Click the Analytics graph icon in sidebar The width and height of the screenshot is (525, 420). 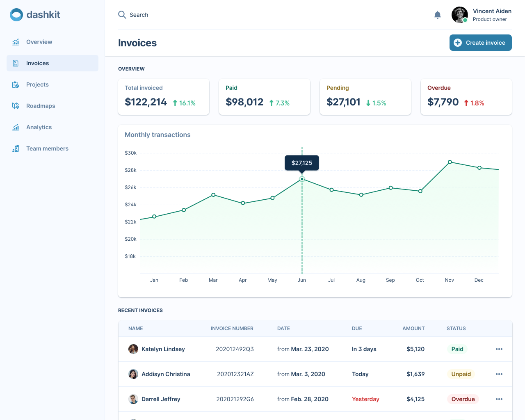click(x=16, y=127)
